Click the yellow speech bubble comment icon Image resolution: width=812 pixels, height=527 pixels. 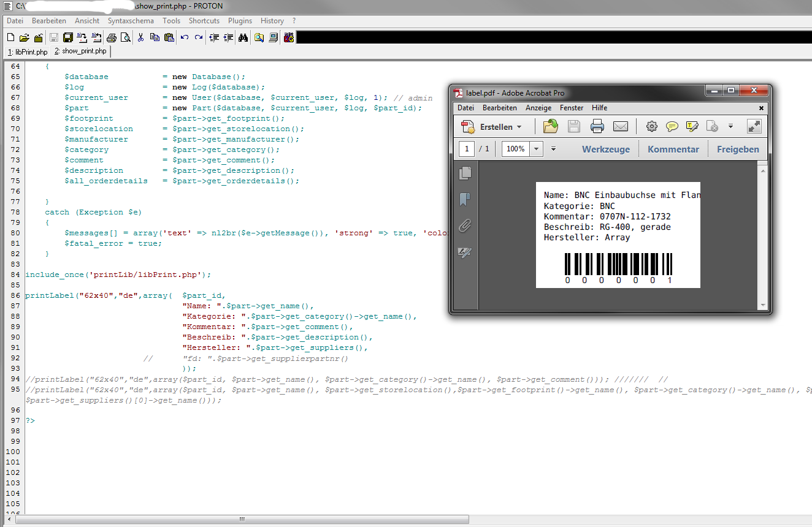pos(672,127)
